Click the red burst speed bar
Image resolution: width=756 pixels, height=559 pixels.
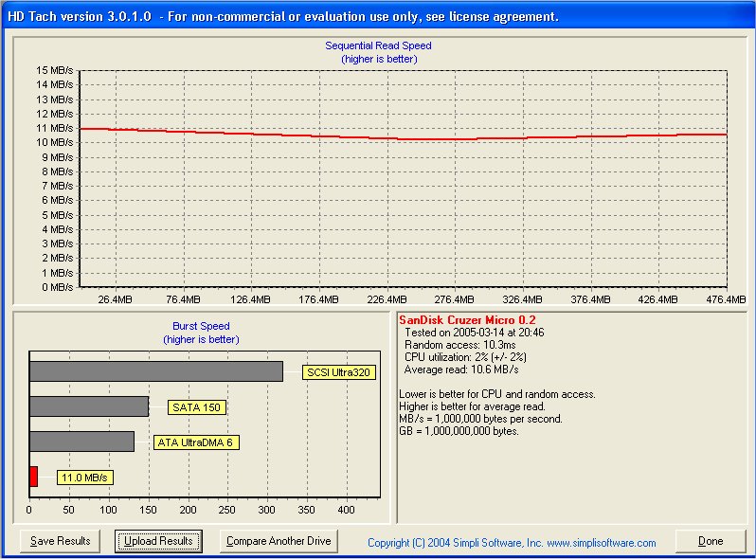tap(33, 477)
